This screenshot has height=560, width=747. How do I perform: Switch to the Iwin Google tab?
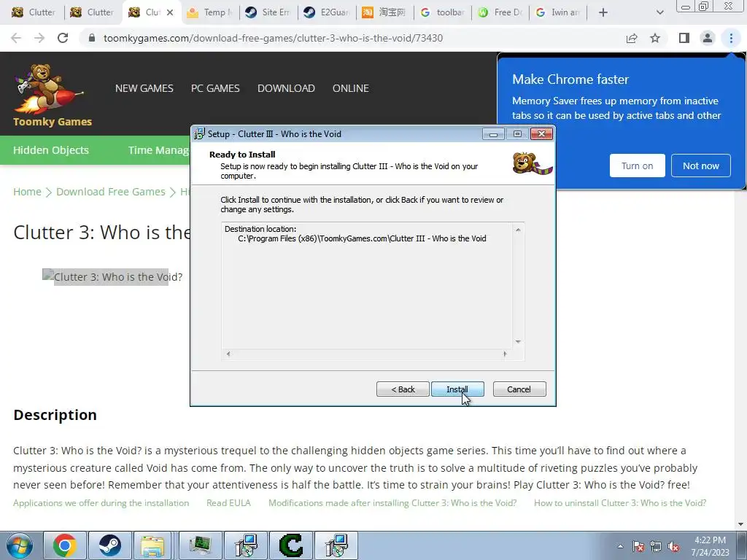click(x=558, y=12)
